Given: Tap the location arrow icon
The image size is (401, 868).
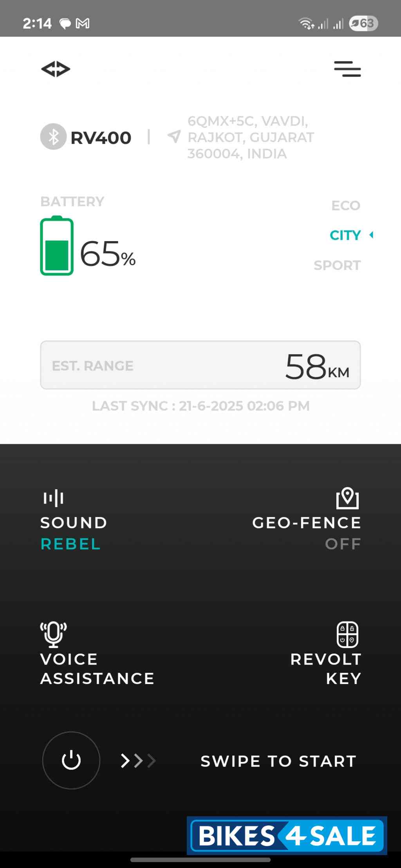Looking at the screenshot, I should click(x=174, y=137).
